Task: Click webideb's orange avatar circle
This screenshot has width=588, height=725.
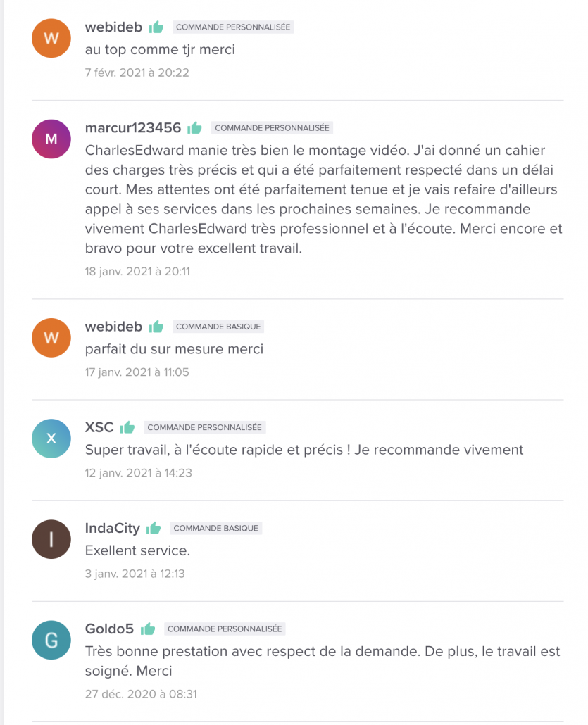Action: click(x=51, y=38)
